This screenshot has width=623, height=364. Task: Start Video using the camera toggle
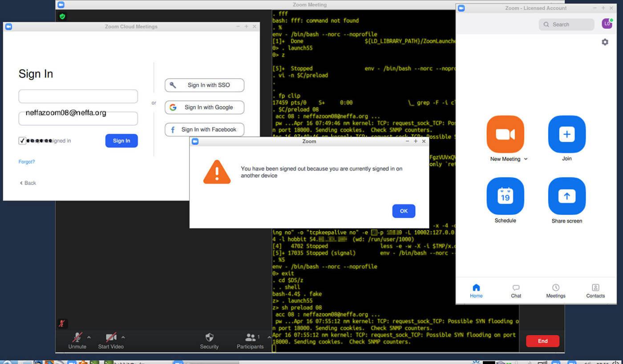[111, 338]
